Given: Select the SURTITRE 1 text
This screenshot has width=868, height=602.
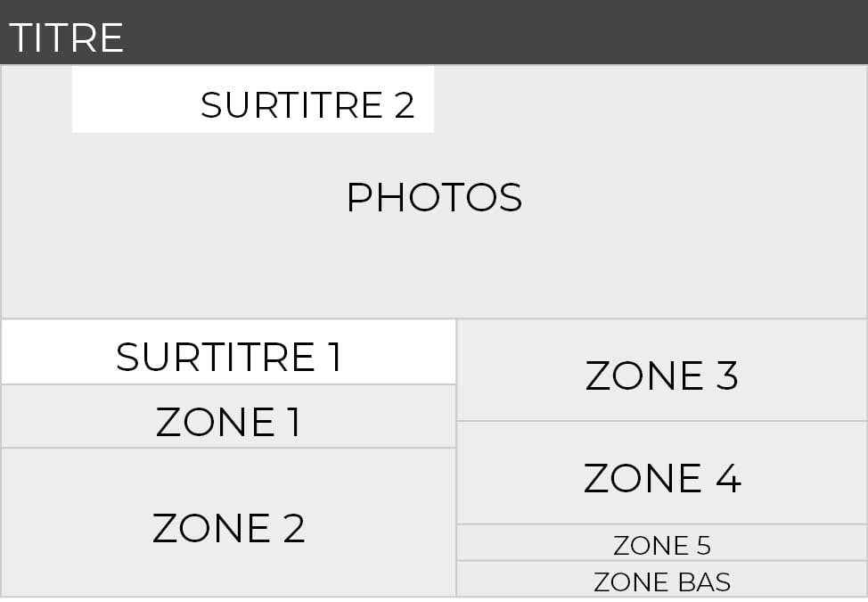Looking at the screenshot, I should 229,357.
